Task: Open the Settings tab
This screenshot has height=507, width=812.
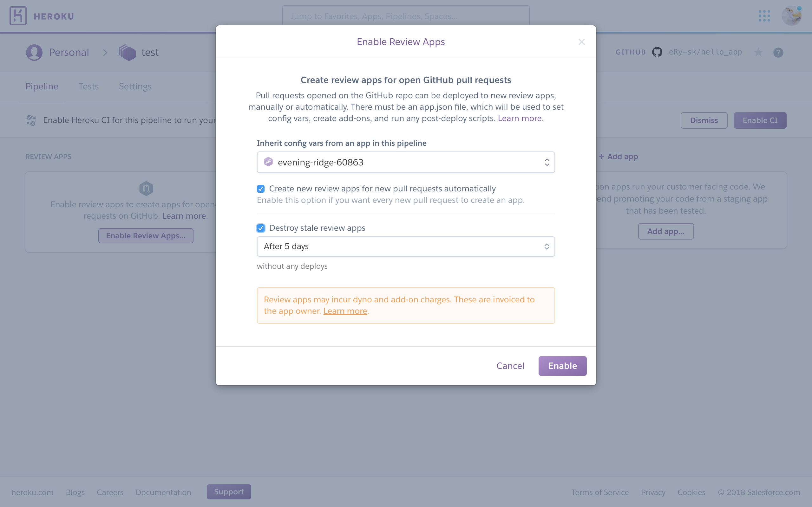Action: pyautogui.click(x=135, y=87)
